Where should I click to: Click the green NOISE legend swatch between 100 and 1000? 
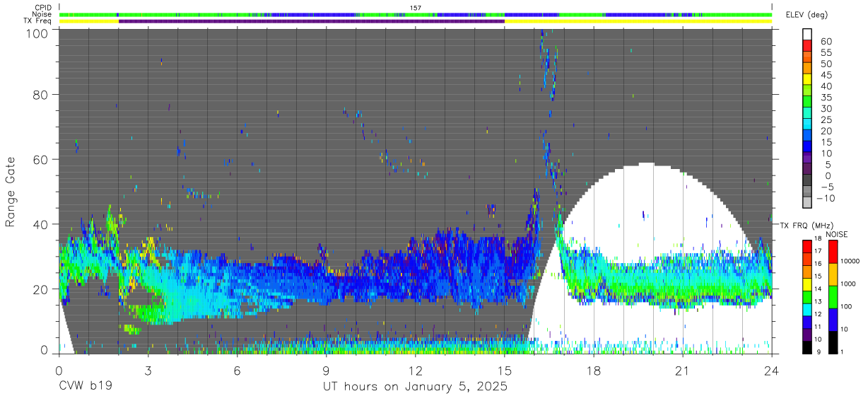pos(833,296)
